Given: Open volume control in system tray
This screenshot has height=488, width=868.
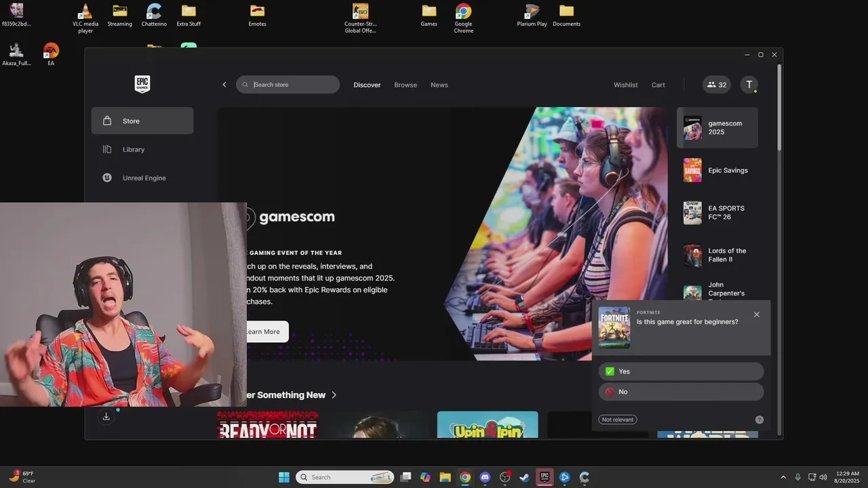Looking at the screenshot, I should click(x=823, y=477).
